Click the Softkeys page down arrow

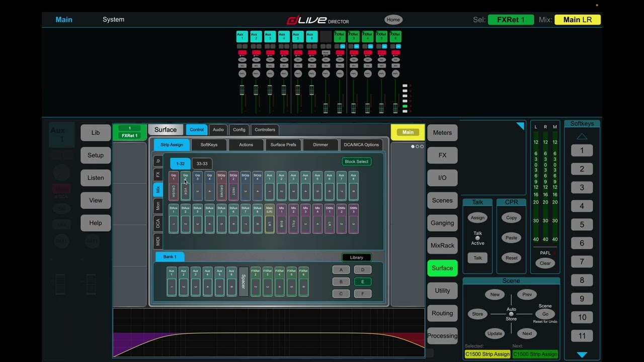(x=582, y=354)
